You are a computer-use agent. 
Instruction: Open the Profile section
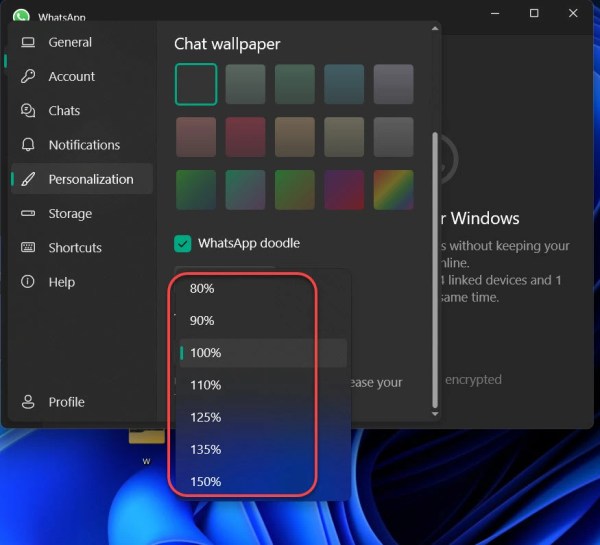pyautogui.click(x=82, y=402)
